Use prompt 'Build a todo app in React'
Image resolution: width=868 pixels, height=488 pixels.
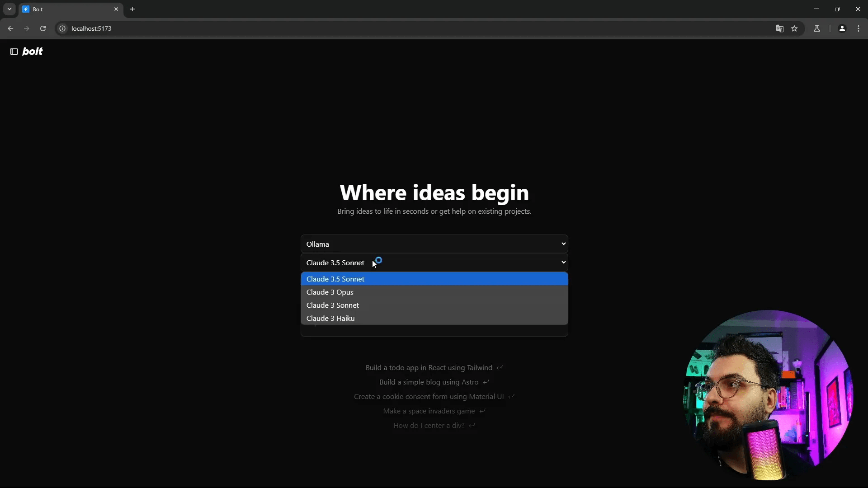(x=434, y=368)
